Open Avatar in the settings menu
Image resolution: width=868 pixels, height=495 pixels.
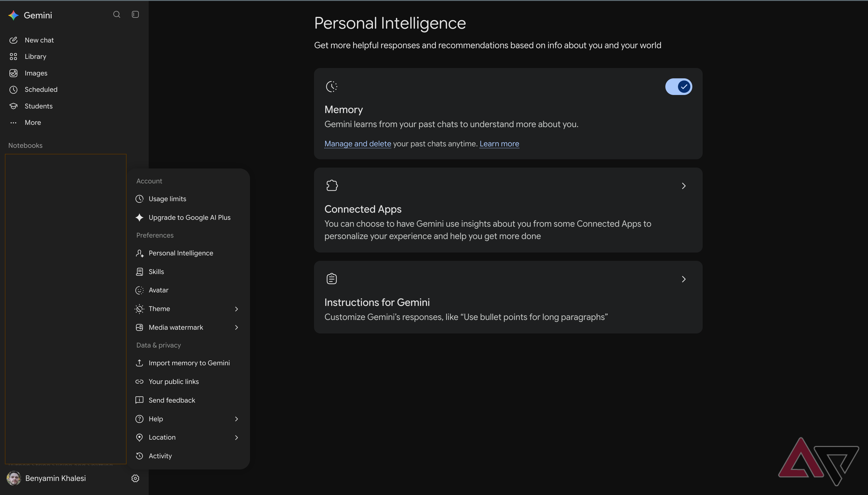click(188, 290)
